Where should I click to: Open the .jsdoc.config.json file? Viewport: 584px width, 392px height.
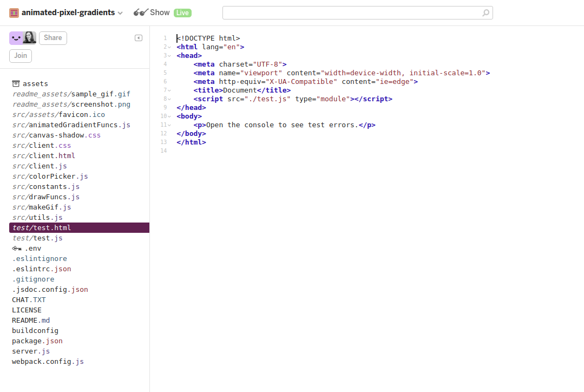click(x=50, y=290)
